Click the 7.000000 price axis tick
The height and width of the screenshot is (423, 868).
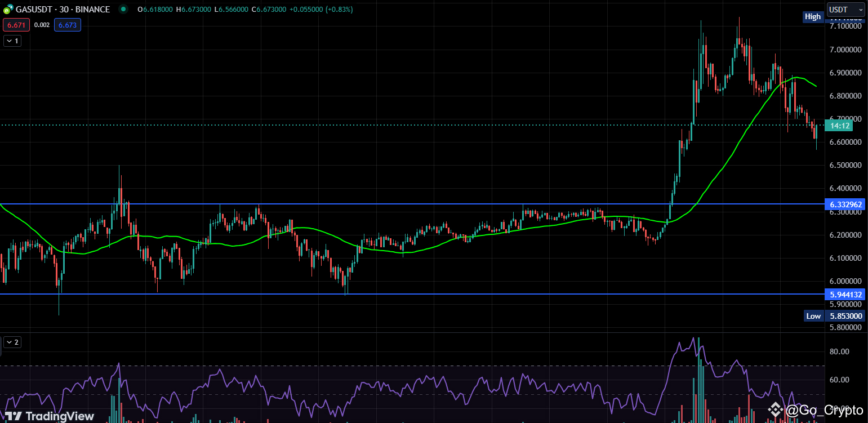coord(845,50)
